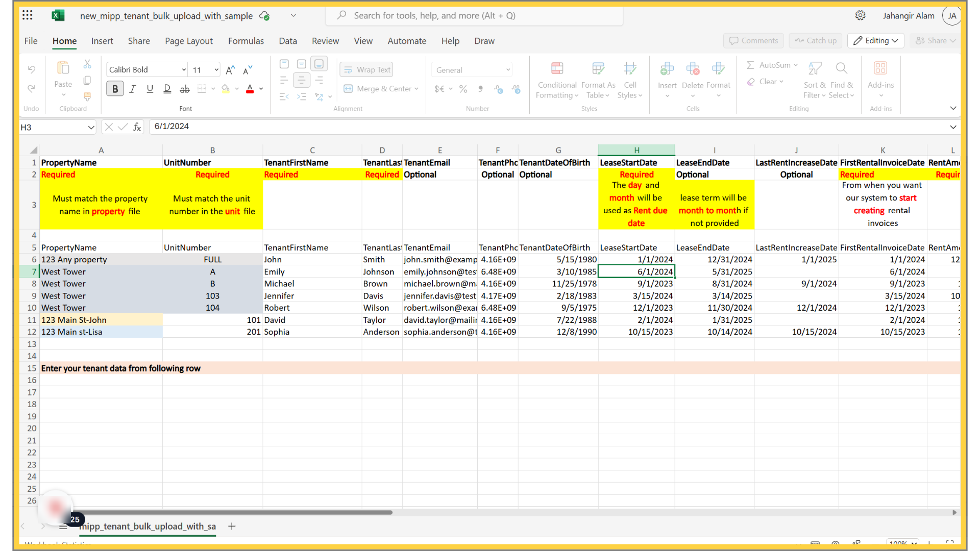Switch to the Data tab
The width and height of the screenshot is (980, 551).
point(288,41)
